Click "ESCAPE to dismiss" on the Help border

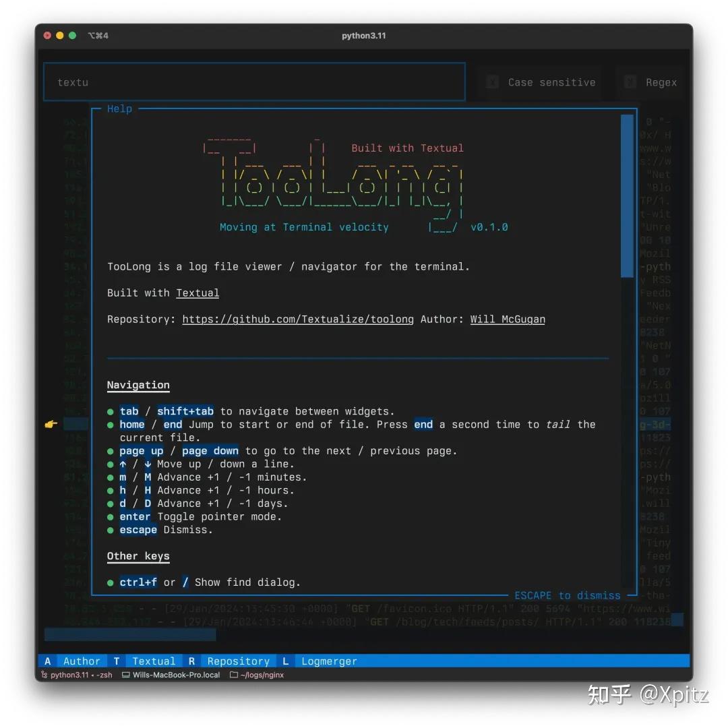[568, 595]
